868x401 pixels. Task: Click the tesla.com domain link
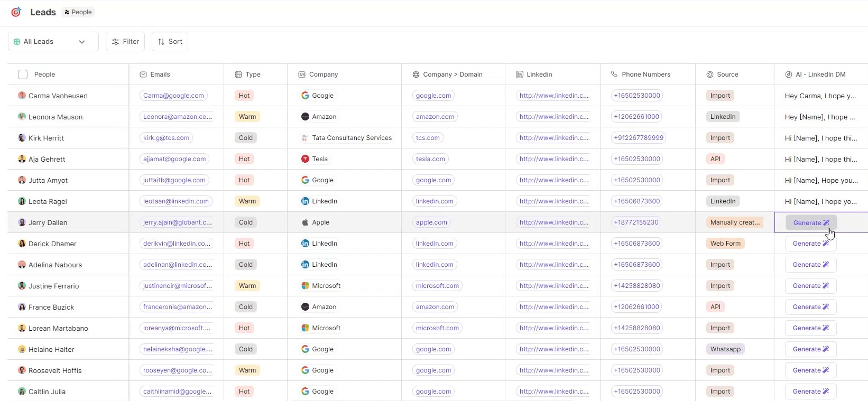[430, 159]
